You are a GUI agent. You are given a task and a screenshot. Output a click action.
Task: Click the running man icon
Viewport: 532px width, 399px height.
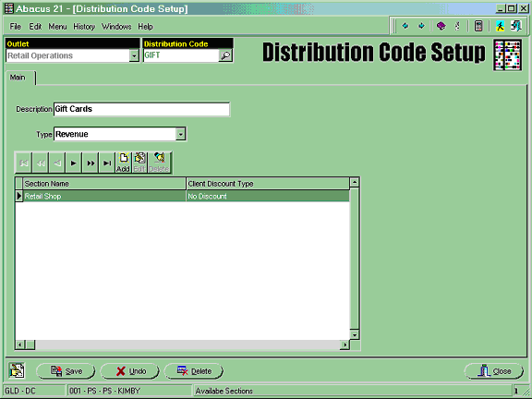coord(500,26)
